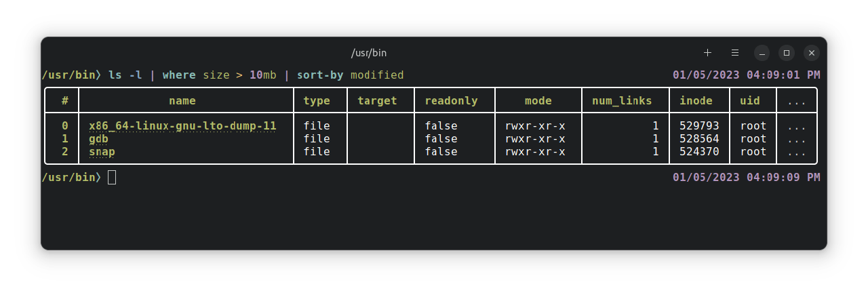Open a new terminal tab
This screenshot has width=868, height=295.
(x=707, y=52)
